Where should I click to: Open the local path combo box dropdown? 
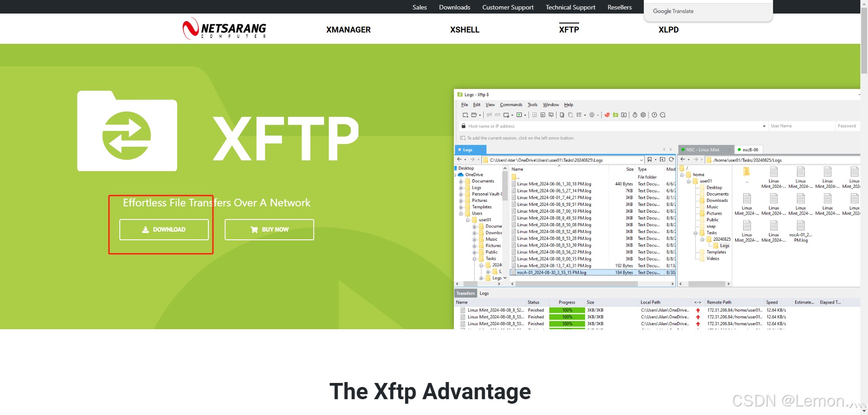pos(641,160)
